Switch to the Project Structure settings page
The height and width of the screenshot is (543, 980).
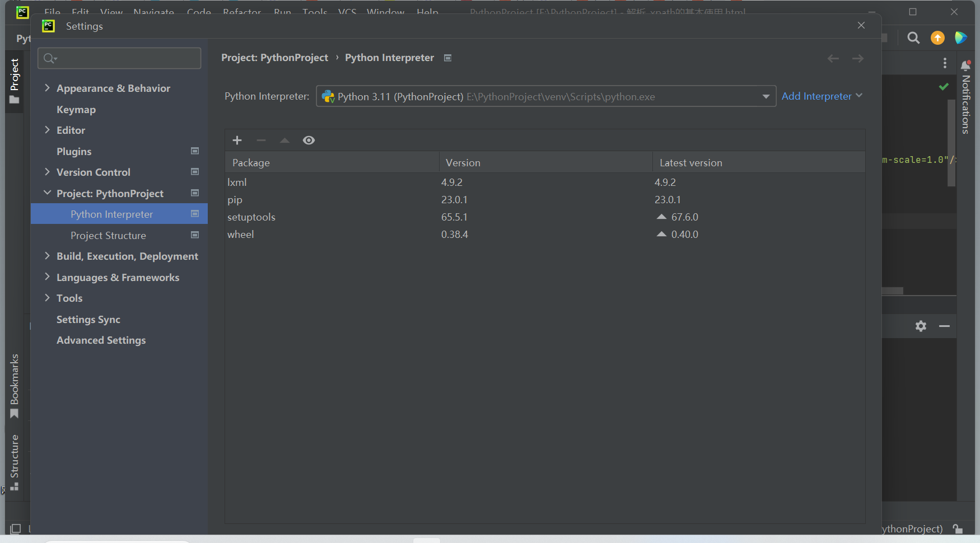click(x=109, y=235)
